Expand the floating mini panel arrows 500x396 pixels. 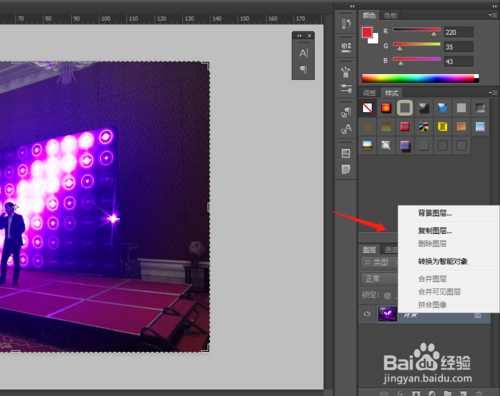pos(299,35)
